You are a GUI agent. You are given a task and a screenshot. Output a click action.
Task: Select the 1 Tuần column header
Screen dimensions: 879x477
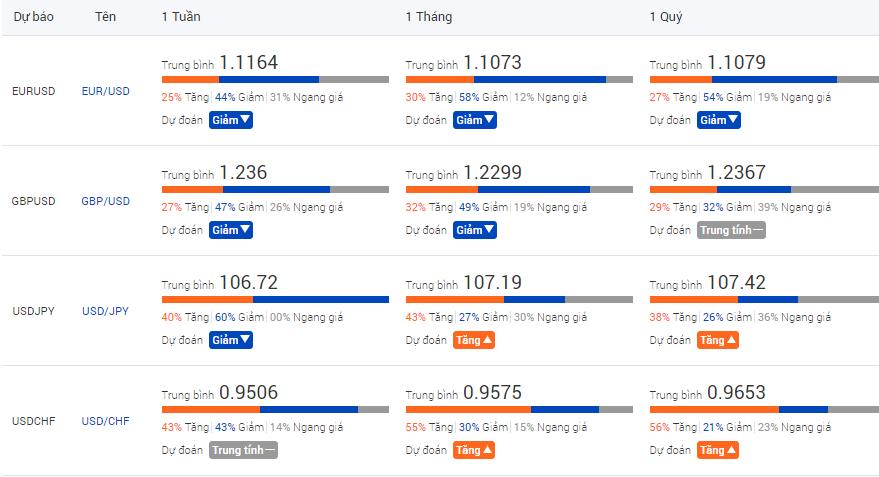pyautogui.click(x=181, y=18)
